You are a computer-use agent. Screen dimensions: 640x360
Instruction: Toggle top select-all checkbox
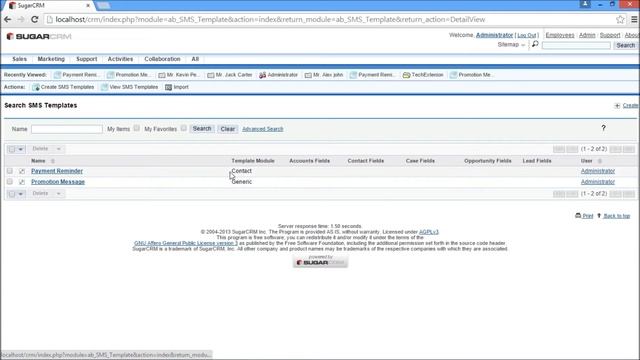(12, 149)
